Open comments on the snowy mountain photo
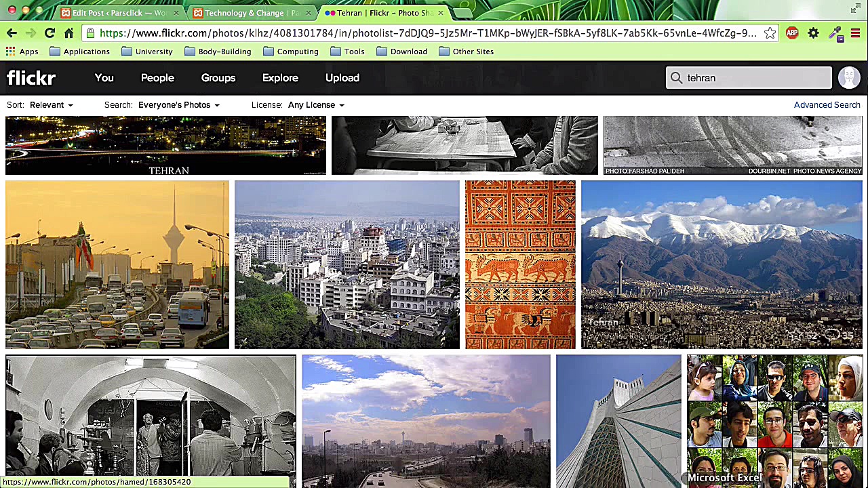868x488 pixels. (833, 335)
